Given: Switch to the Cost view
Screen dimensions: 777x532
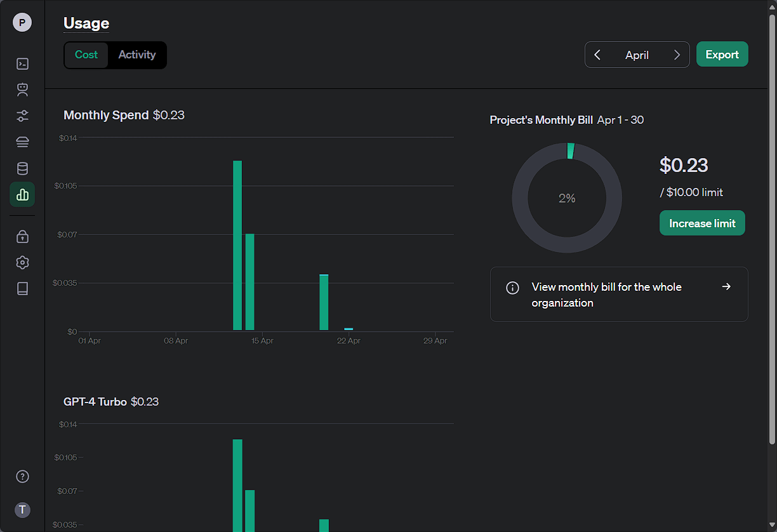Looking at the screenshot, I should 86,55.
